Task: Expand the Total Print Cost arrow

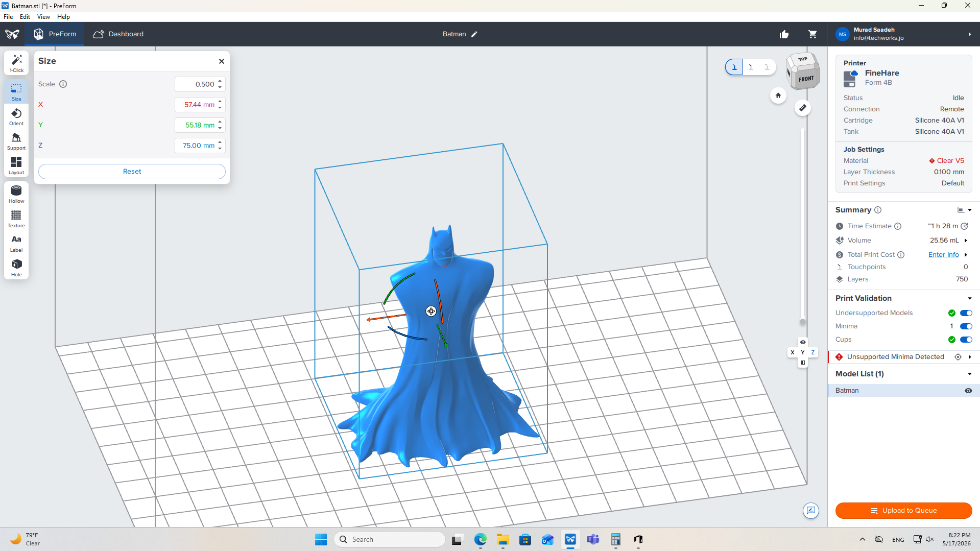Action: (x=966, y=255)
